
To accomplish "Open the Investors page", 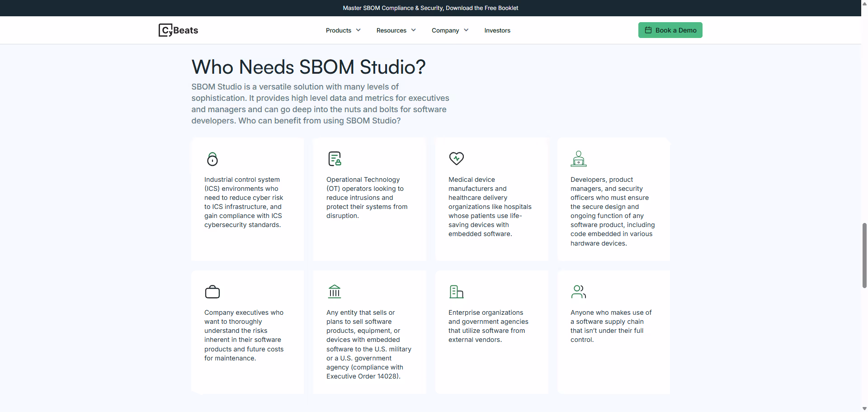I will tap(497, 30).
